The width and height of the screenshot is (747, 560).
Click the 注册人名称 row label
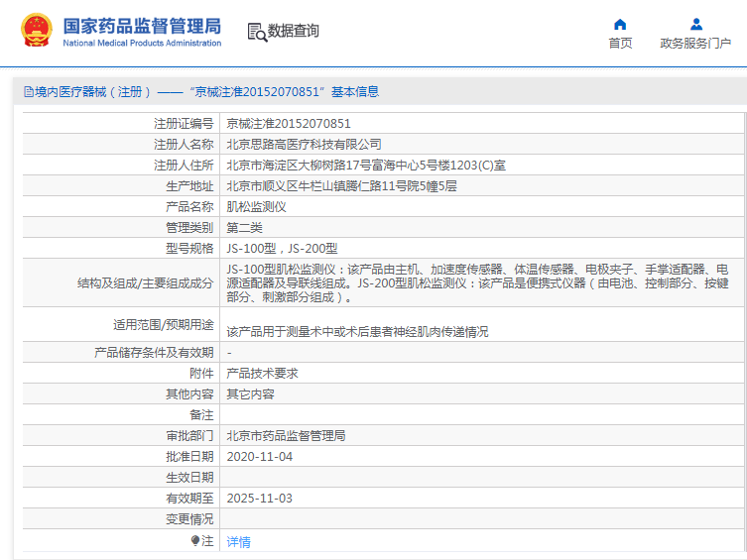click(184, 144)
